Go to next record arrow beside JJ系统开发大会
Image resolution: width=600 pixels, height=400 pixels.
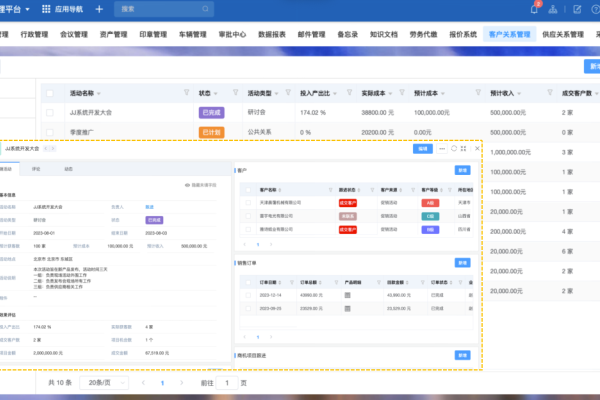(53, 149)
